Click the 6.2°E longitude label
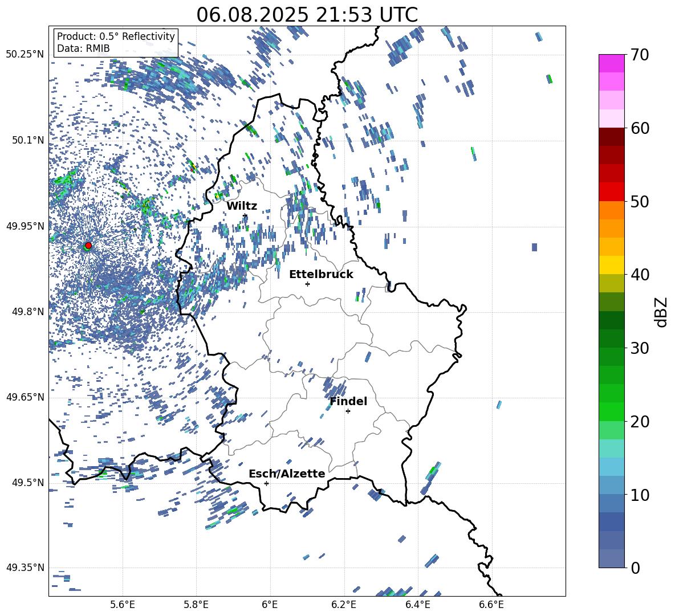The image size is (675, 616). (x=344, y=605)
